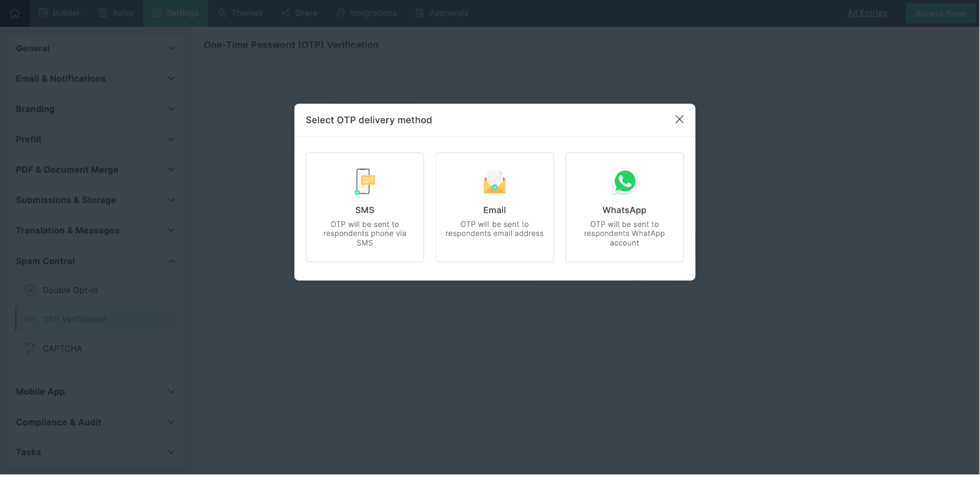This screenshot has width=980, height=477.
Task: Click the Settings gear icon
Action: click(157, 13)
